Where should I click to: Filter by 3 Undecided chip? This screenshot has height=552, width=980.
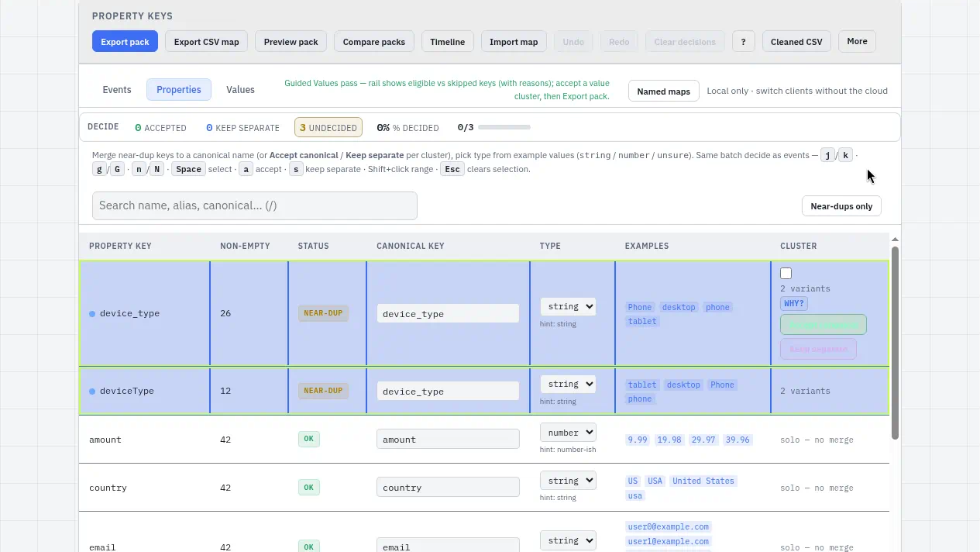coord(328,127)
